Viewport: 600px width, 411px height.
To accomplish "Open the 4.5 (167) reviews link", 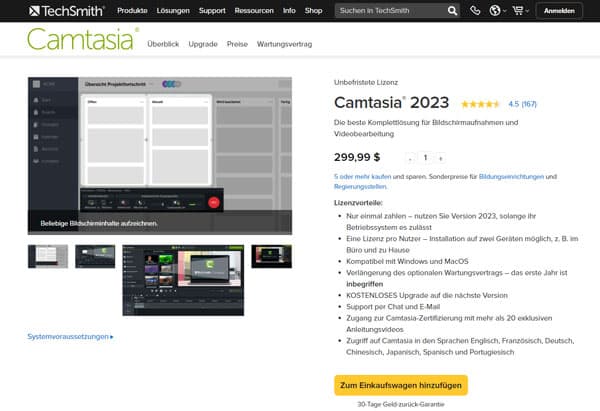I will (523, 104).
